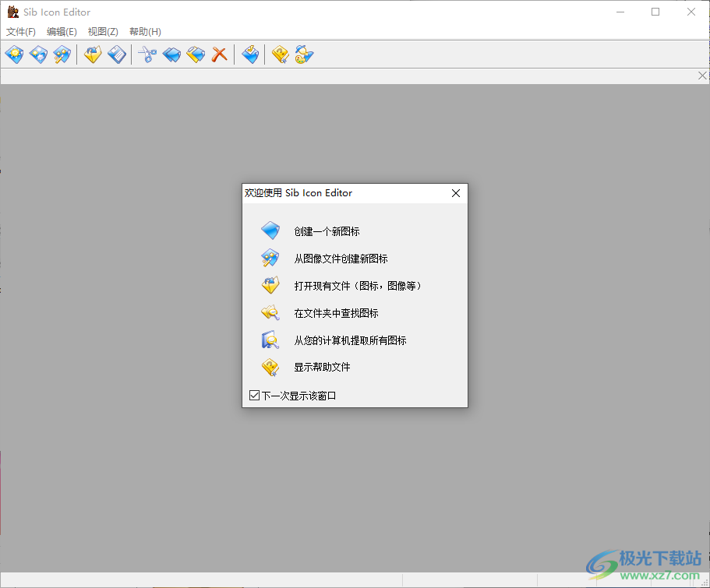Open the 文件(F) menu
Screen dimensions: 710x588
[21, 32]
